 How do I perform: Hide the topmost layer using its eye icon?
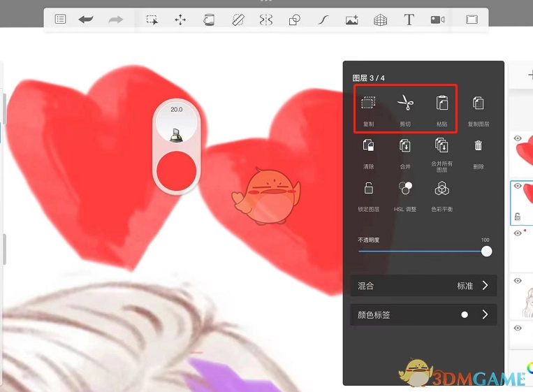tap(518, 139)
